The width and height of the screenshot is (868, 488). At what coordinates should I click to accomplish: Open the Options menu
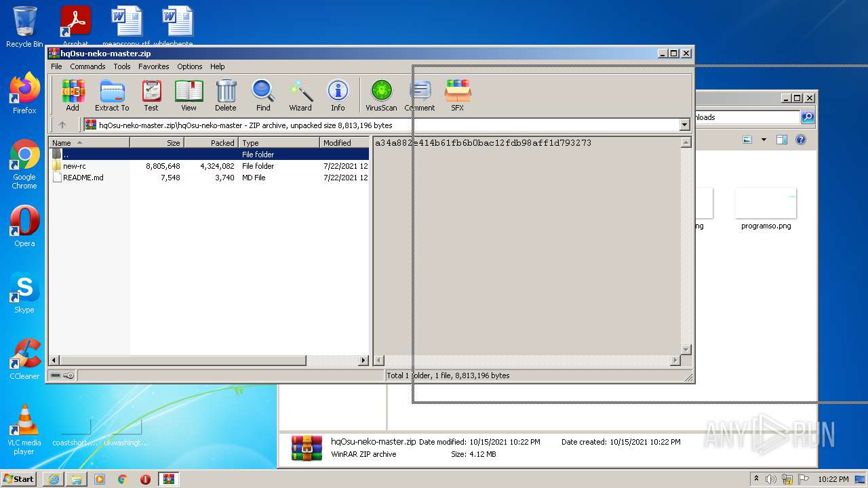[x=190, y=66]
